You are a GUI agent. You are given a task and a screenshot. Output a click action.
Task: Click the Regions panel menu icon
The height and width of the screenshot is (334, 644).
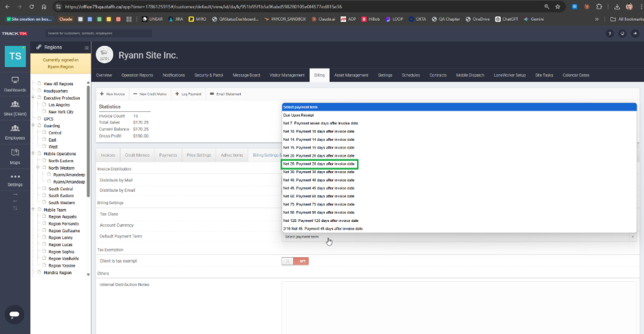(x=87, y=47)
